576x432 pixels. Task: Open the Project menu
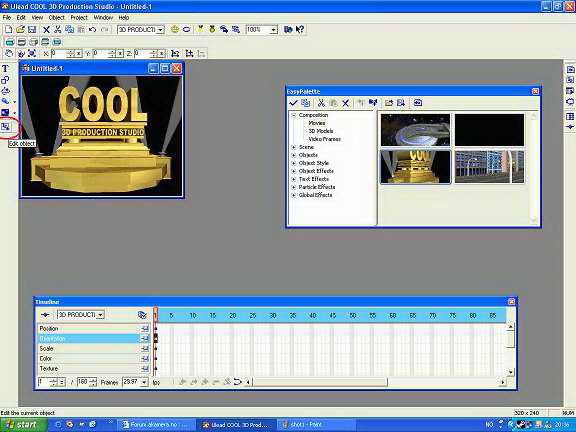click(79, 17)
